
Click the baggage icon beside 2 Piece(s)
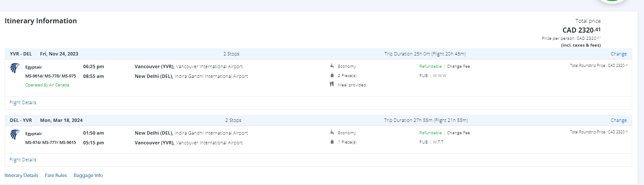pyautogui.click(x=332, y=75)
